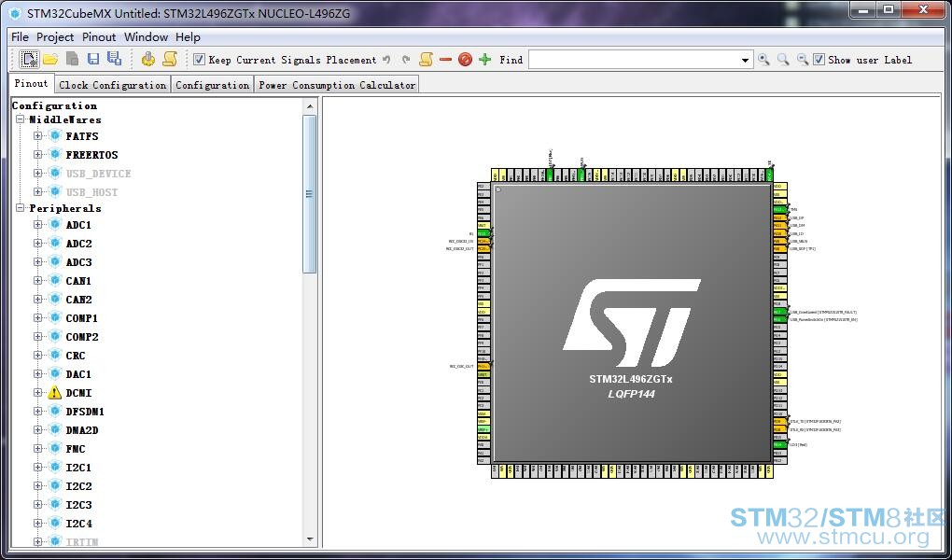952x560 pixels.
Task: Click the green pin labeled B1 on chip
Action: (x=483, y=233)
